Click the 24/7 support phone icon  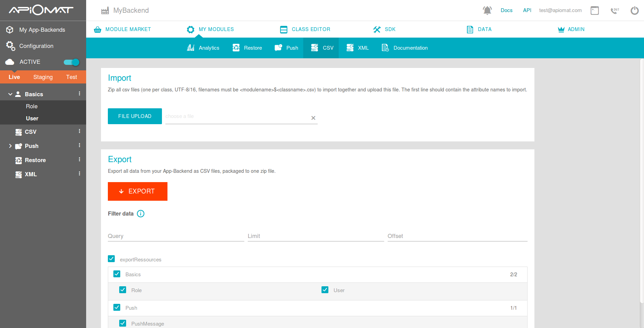click(615, 10)
